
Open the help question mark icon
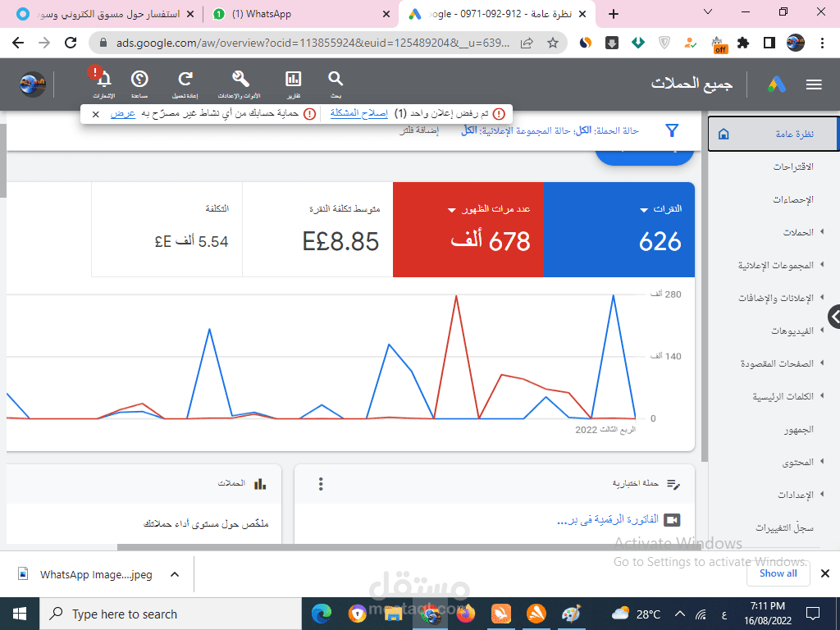(x=139, y=80)
